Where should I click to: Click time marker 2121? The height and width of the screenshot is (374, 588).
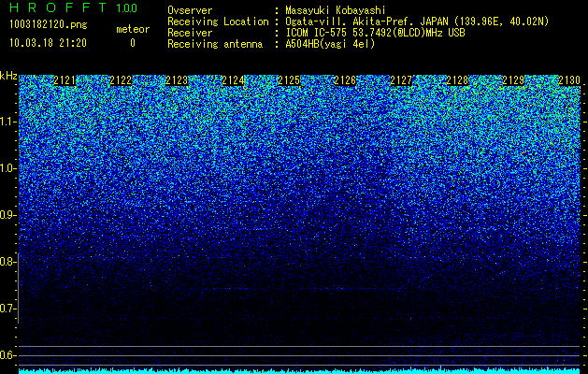[x=65, y=80]
